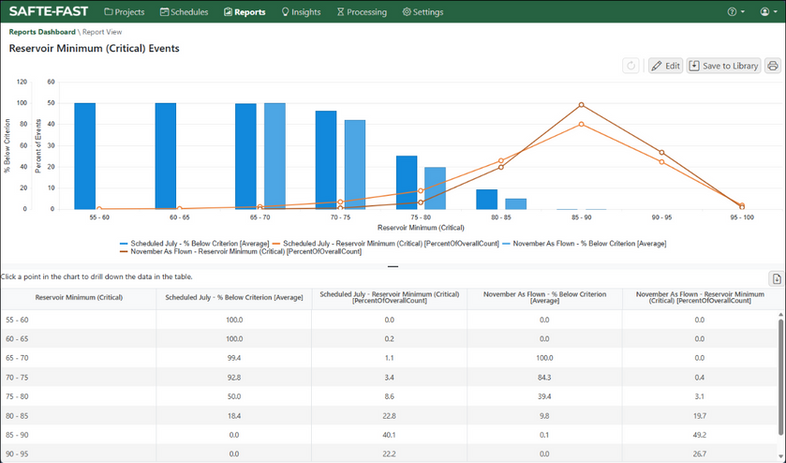786x463 pixels.
Task: Click the print report icon
Action: [x=773, y=66]
